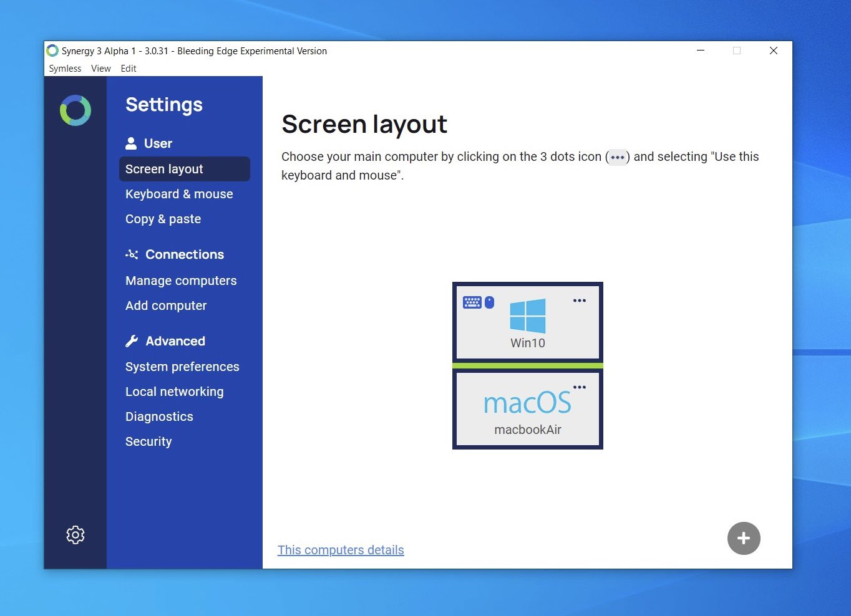The width and height of the screenshot is (851, 616).
Task: Open Copy & paste settings
Action: tap(163, 219)
